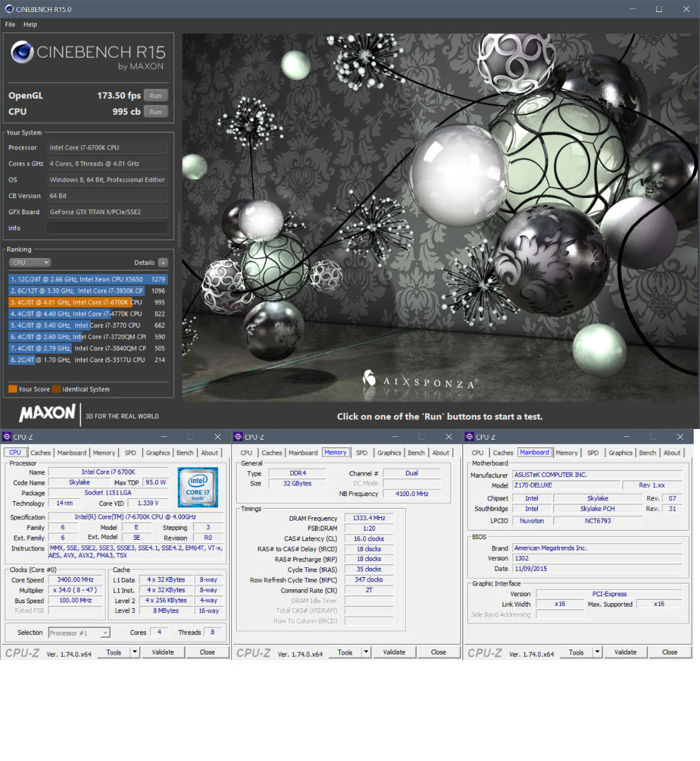
Task: Click the first CPU-Z window title icon
Action: pyautogui.click(x=7, y=437)
